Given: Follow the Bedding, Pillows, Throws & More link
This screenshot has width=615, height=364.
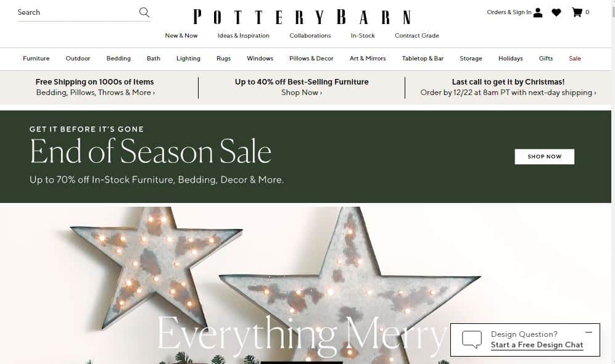Looking at the screenshot, I should coord(96,93).
